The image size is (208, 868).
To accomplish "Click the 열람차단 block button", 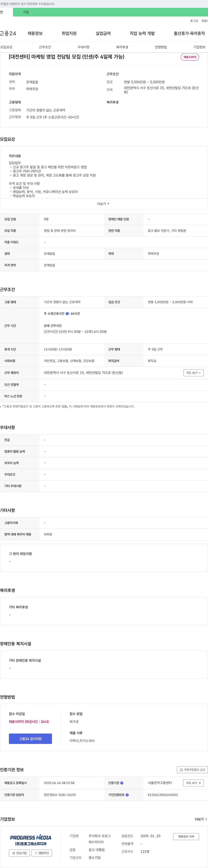I will point(42,853).
